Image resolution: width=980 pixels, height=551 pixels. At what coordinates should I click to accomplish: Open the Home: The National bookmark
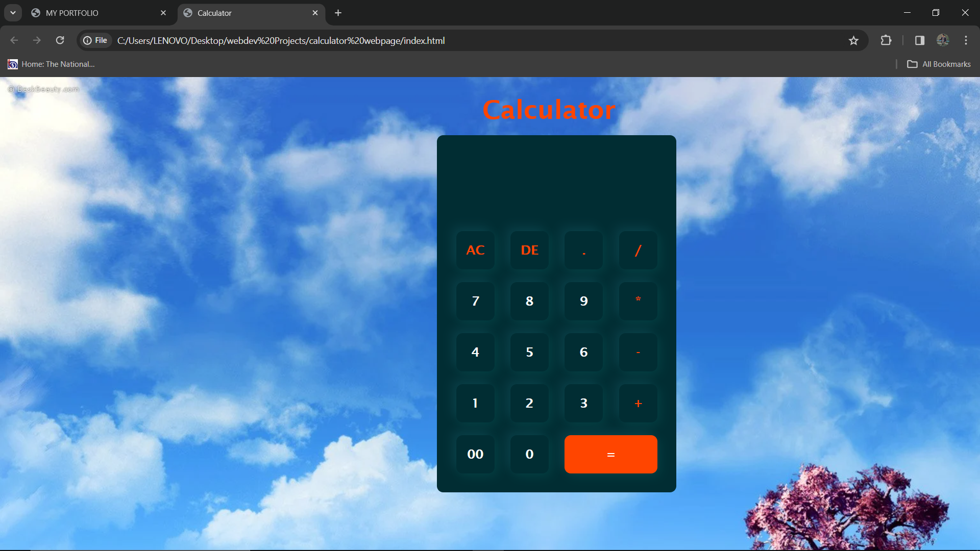click(x=51, y=64)
